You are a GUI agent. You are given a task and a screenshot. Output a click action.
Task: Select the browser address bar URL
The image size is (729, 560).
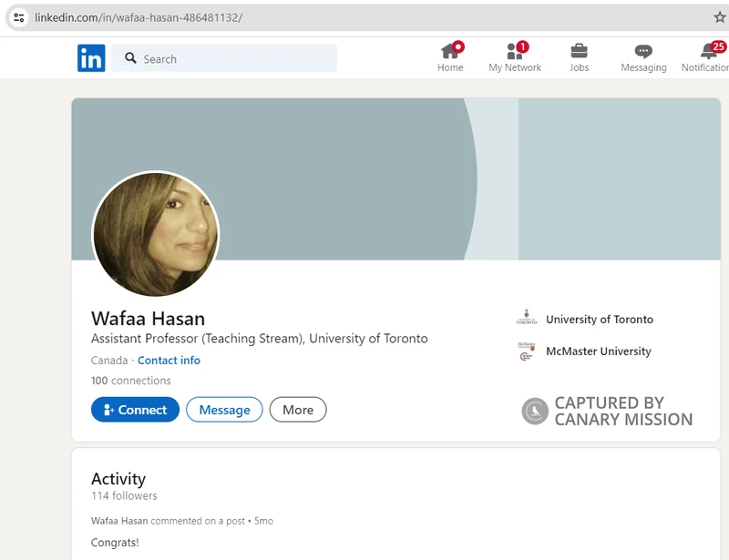[x=139, y=17]
